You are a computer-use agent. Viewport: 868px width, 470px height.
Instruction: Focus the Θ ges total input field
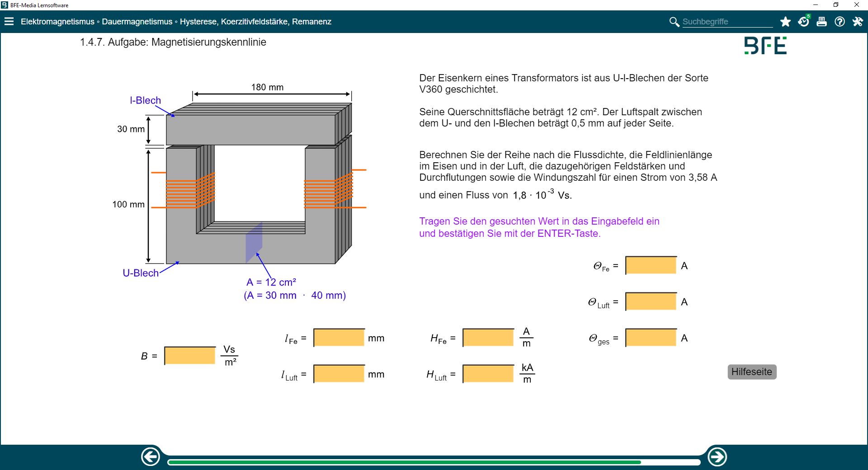[651, 338]
